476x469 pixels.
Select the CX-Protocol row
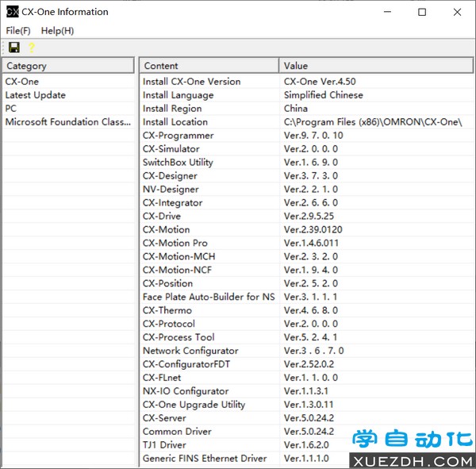306,324
